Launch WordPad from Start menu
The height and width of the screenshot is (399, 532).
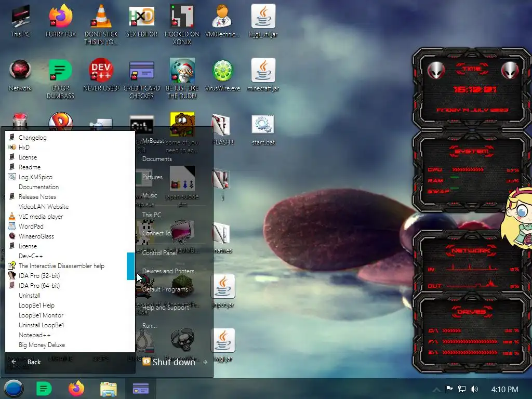pos(70,226)
